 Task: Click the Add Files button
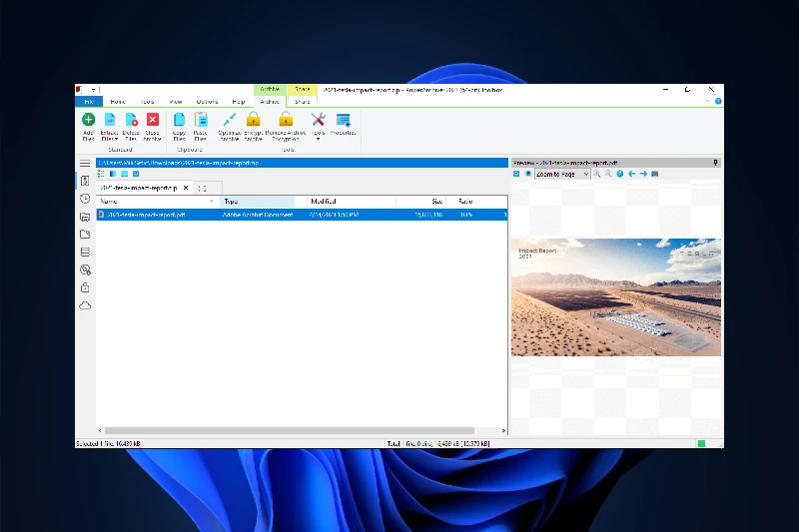point(88,126)
